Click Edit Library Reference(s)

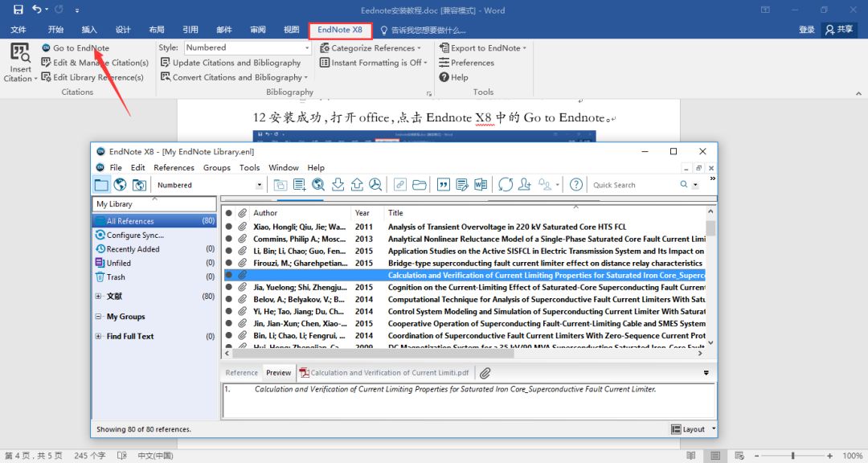(92, 77)
